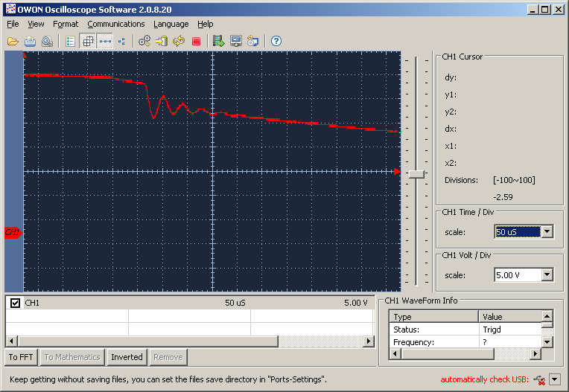Toggle the grid display icon
The image size is (569, 392).
(88, 42)
